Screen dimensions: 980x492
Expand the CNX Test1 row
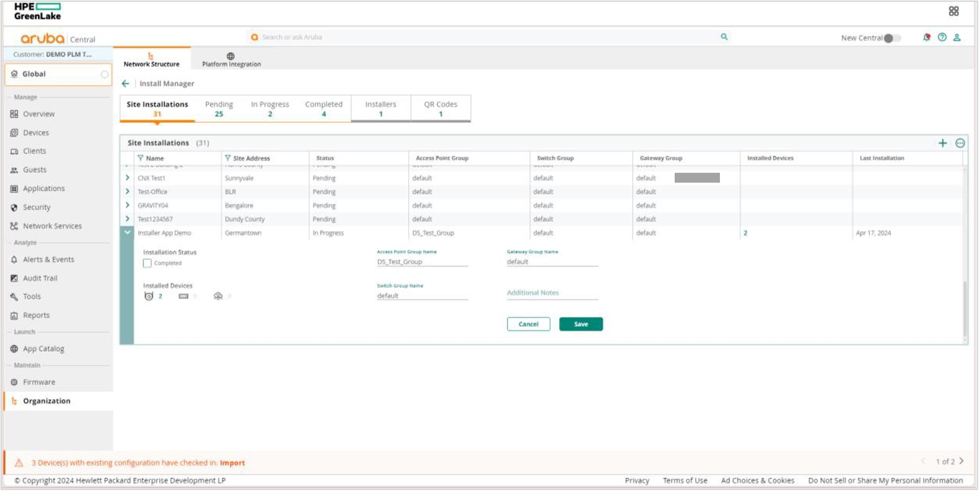(x=127, y=178)
